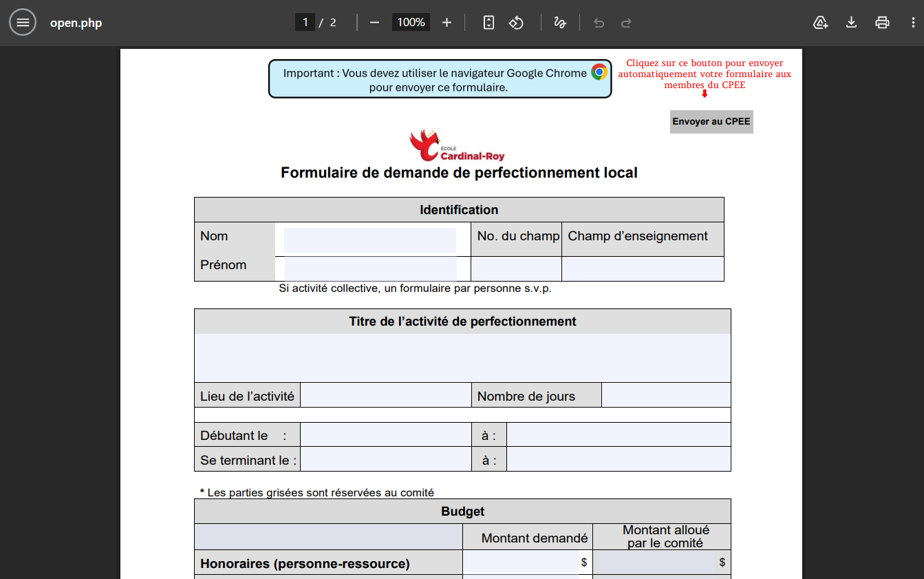The image size is (924, 579).
Task: Focus the Lieu de l'activité field
Action: click(385, 395)
